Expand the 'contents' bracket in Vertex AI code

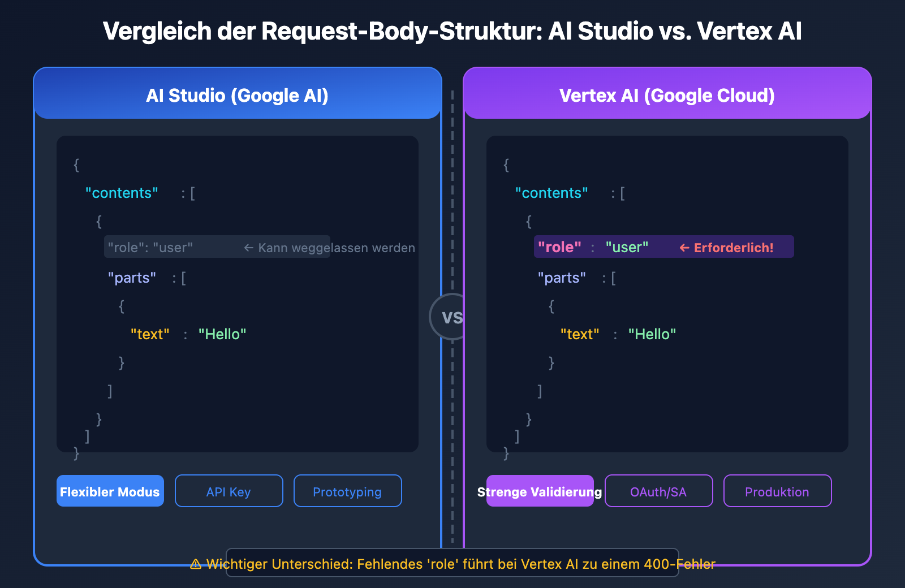[x=551, y=193]
